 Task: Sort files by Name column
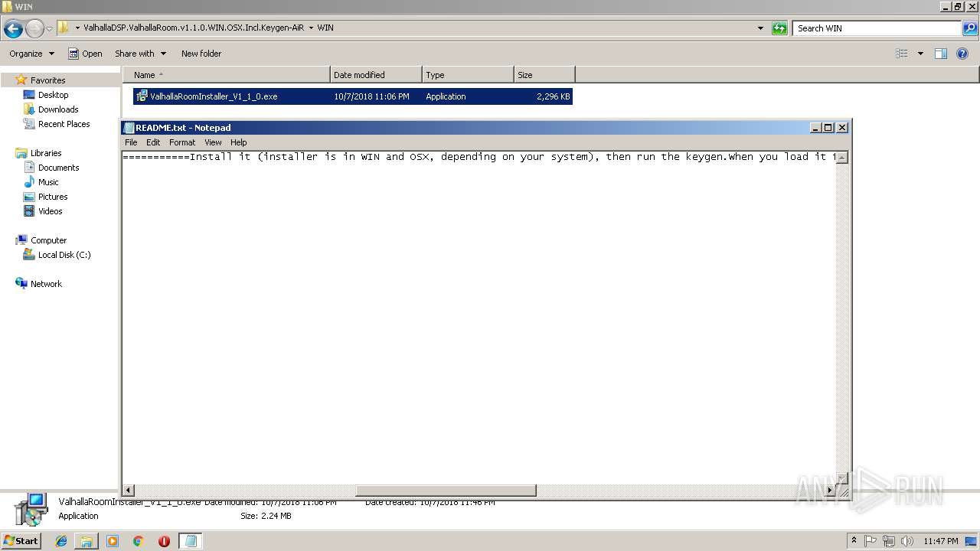click(x=226, y=75)
